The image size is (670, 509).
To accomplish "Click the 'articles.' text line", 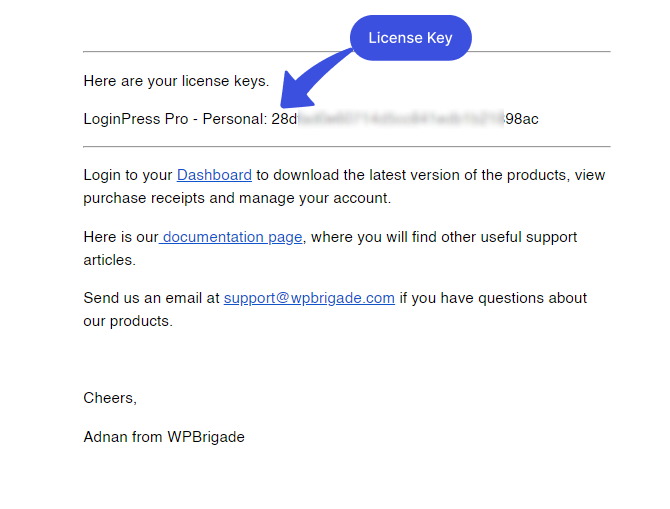I will 109,260.
